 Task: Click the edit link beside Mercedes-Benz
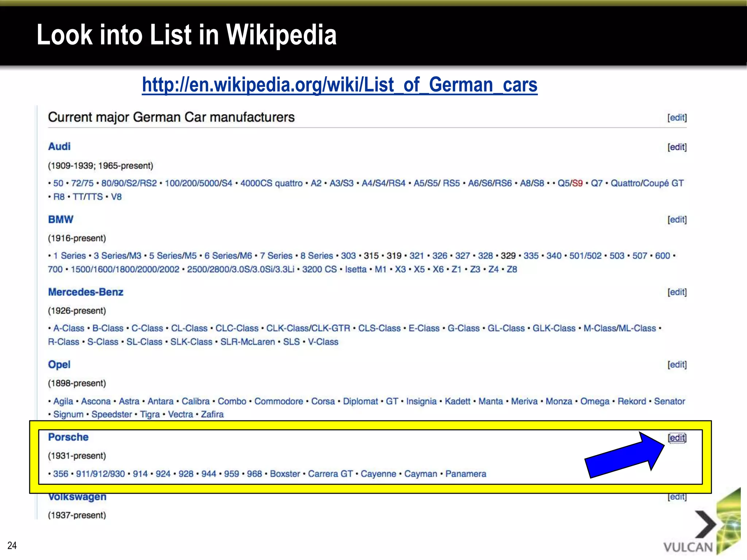pos(677,292)
